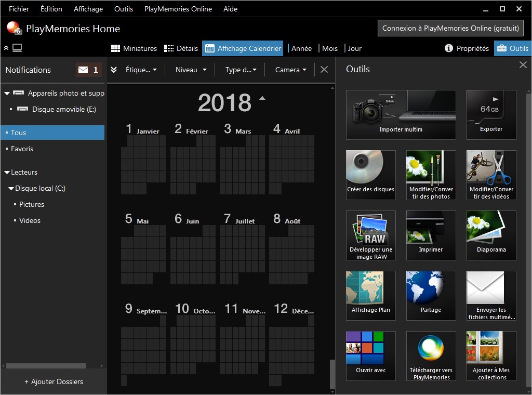Toggle the Outils panel button

coord(513,48)
